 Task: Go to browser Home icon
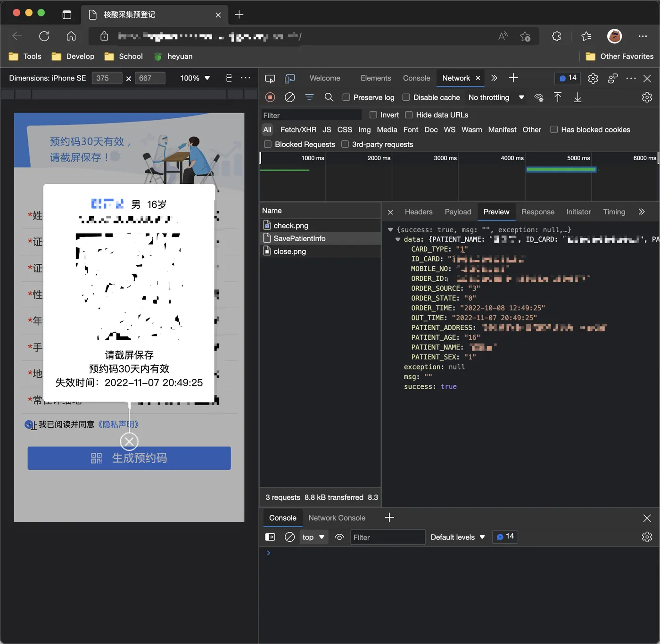click(x=71, y=36)
